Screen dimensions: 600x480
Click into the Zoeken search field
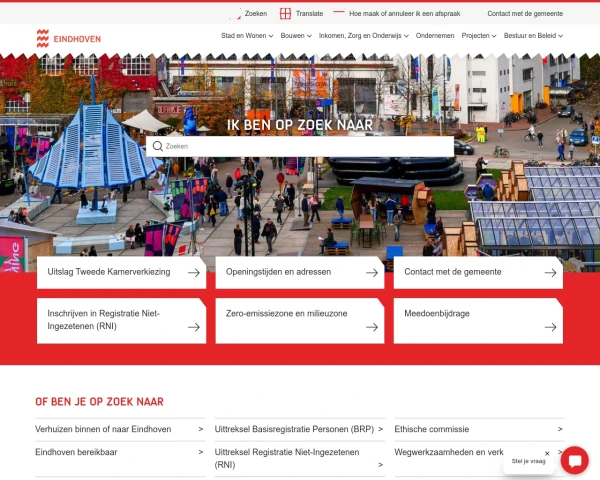tap(300, 146)
